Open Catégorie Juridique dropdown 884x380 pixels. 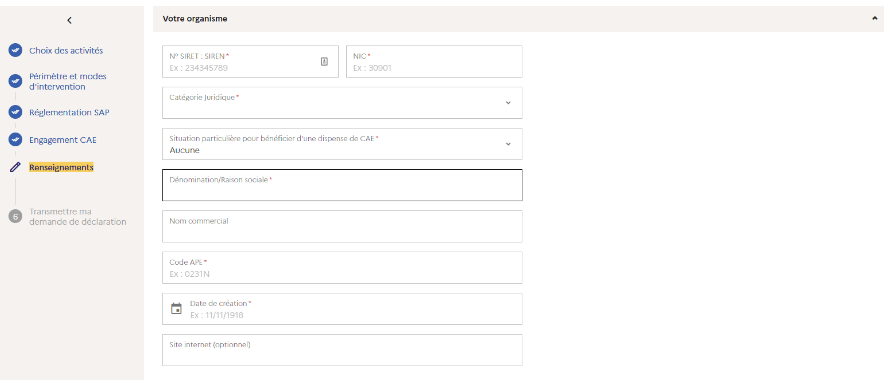(342, 103)
